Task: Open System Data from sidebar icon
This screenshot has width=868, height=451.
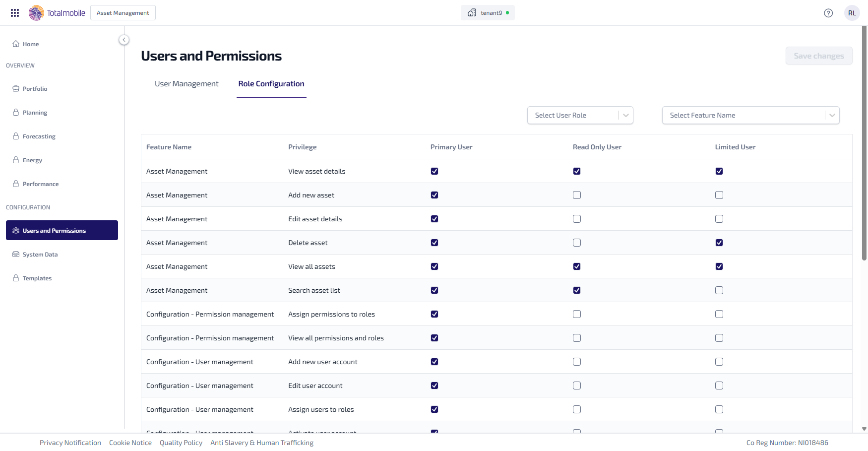Action: click(x=16, y=255)
